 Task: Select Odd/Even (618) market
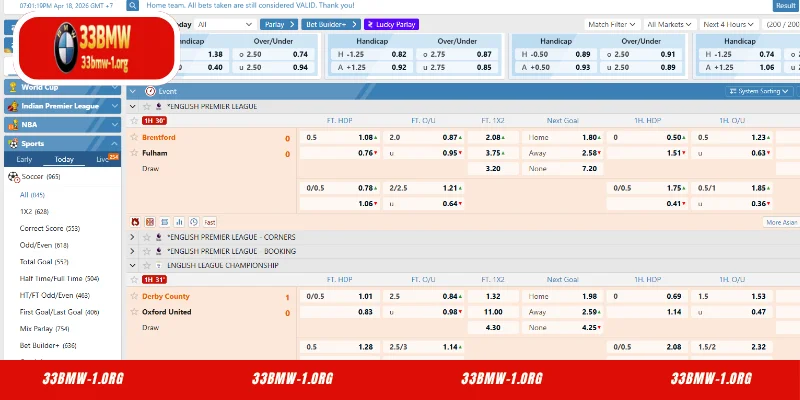[44, 245]
